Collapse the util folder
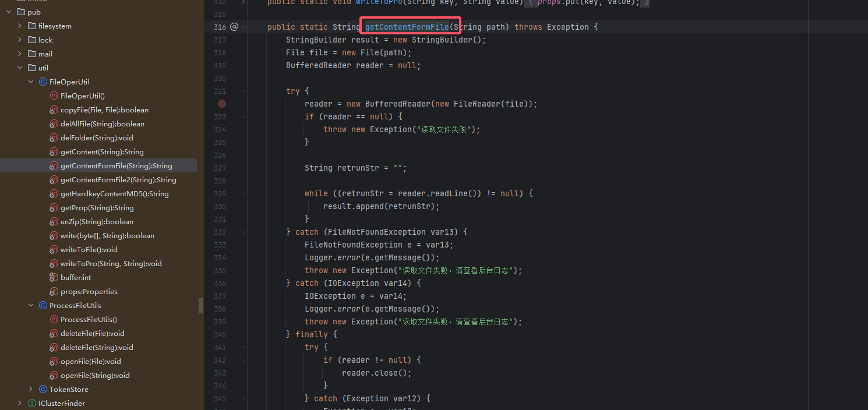Image resolution: width=868 pixels, height=410 pixels. click(20, 68)
